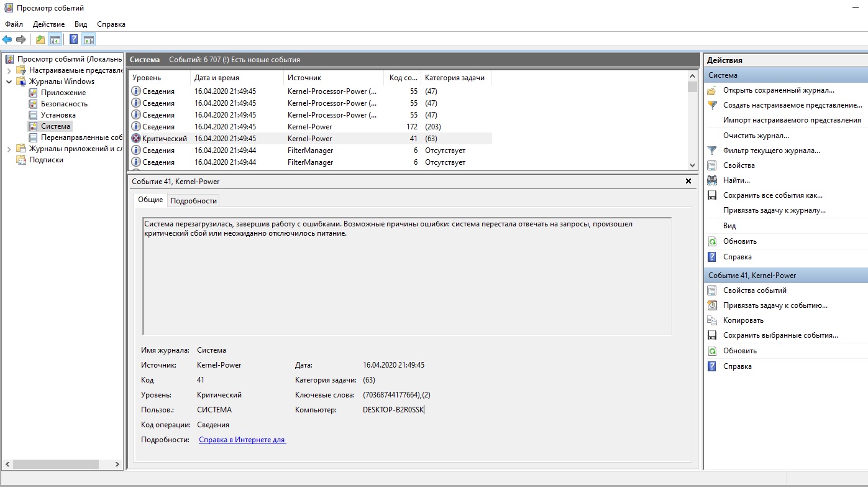868x487 pixels.
Task: Click Обновить icon under Событие 41 section
Action: tap(712, 351)
